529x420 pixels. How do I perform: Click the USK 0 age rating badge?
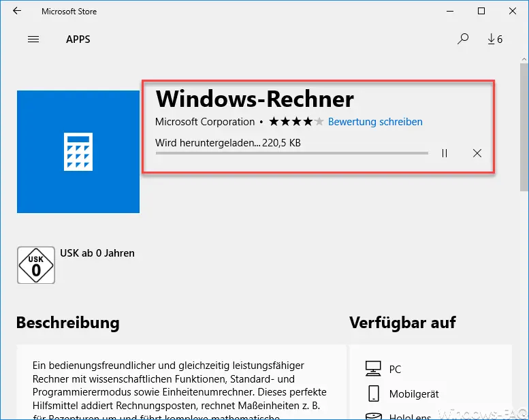(36, 265)
